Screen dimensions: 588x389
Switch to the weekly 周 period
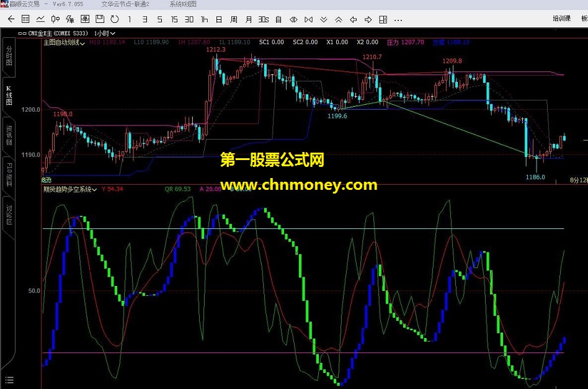click(234, 19)
